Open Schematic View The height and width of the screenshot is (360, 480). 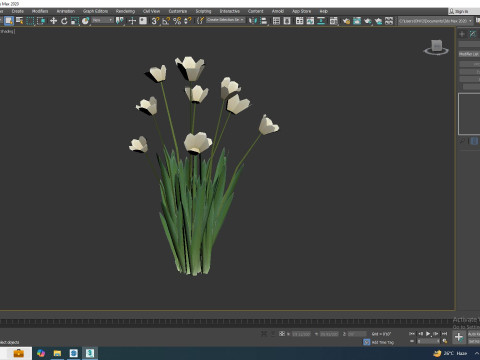click(x=321, y=21)
